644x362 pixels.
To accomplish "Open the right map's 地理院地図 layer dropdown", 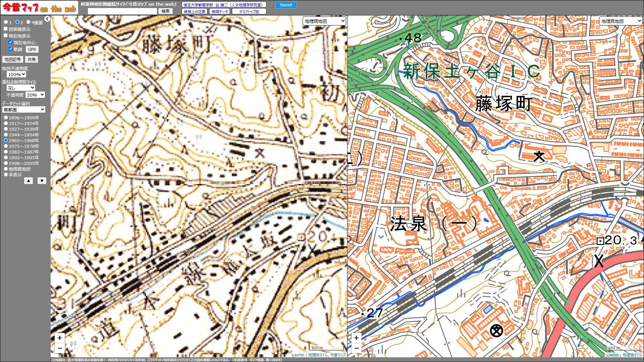I will coord(621,21).
